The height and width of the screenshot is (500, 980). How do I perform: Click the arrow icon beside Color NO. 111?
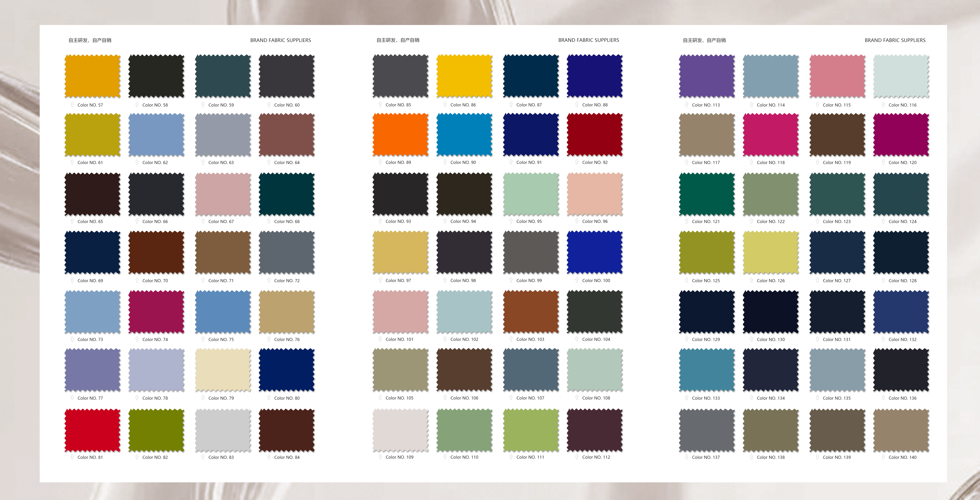pos(511,457)
